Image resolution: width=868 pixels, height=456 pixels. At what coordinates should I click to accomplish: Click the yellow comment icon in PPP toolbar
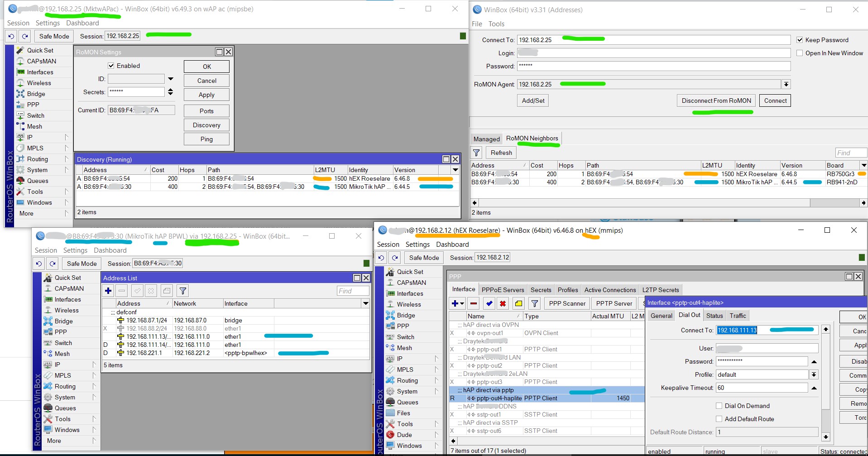click(518, 303)
